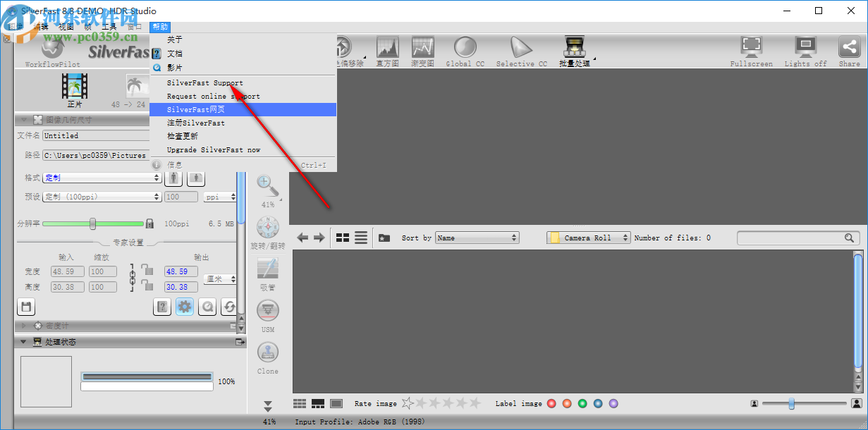Toggle the resolution lock icon
The height and width of the screenshot is (430, 868).
click(149, 223)
